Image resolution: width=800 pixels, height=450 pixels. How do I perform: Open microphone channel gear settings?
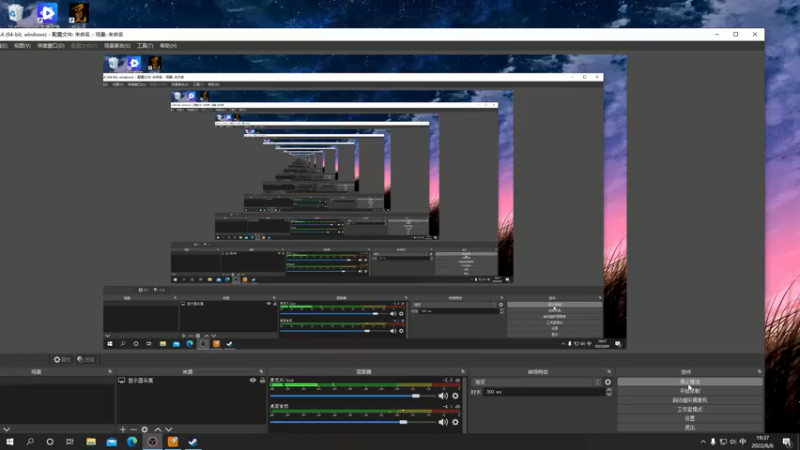(x=456, y=396)
